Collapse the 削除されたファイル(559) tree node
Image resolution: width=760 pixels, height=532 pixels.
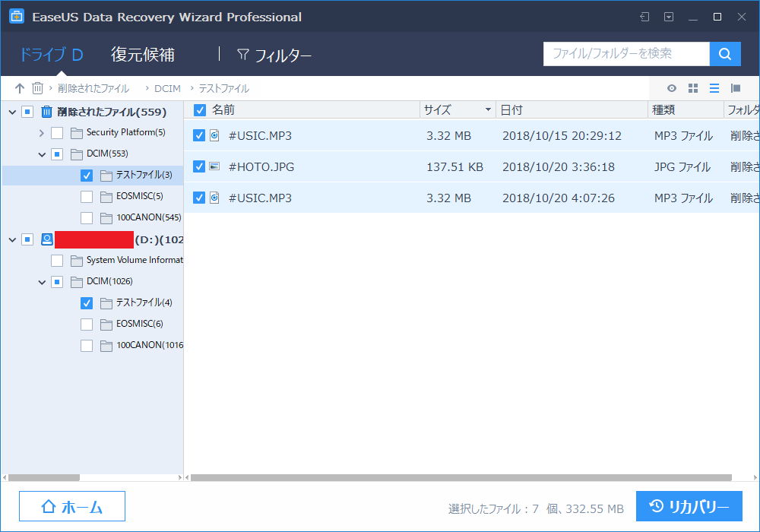(13, 112)
